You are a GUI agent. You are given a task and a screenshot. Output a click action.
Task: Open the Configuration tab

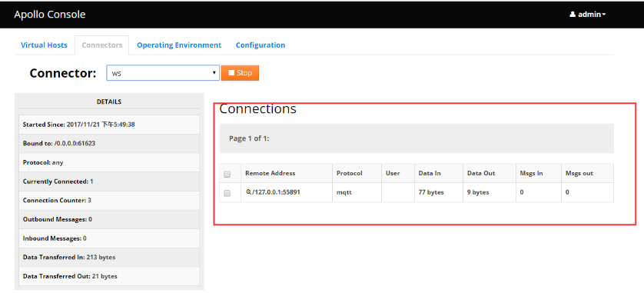click(261, 45)
